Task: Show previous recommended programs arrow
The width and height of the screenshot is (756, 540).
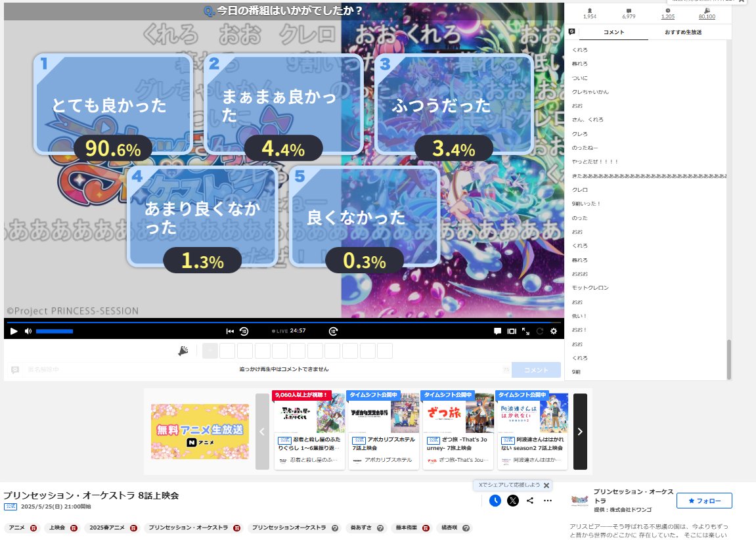Action: tap(262, 432)
